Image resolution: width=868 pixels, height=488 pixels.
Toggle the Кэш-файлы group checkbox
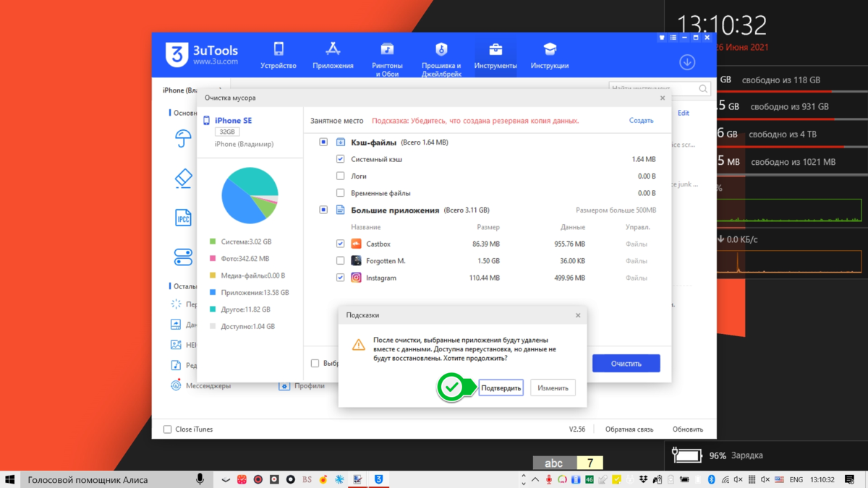click(x=323, y=142)
